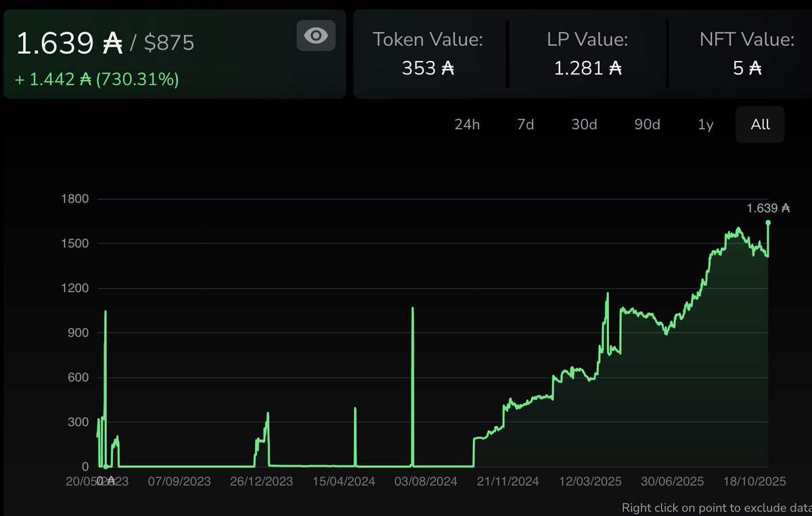
Task: Click the Right click on point hint text
Action: coord(717,507)
